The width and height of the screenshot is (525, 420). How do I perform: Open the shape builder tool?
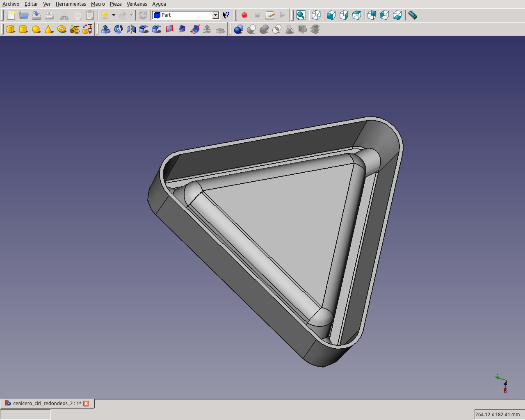point(87,29)
